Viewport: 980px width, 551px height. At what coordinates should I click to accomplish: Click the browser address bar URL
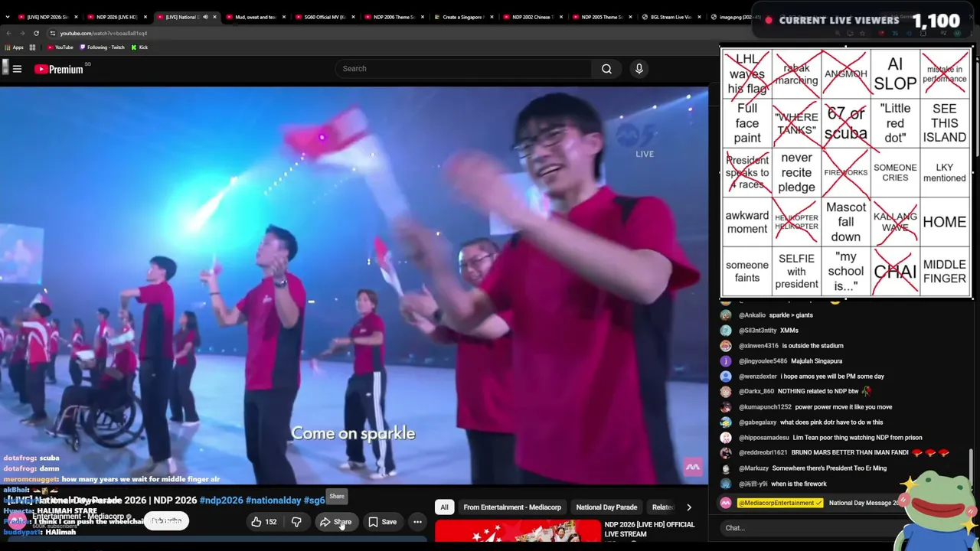pyautogui.click(x=103, y=33)
